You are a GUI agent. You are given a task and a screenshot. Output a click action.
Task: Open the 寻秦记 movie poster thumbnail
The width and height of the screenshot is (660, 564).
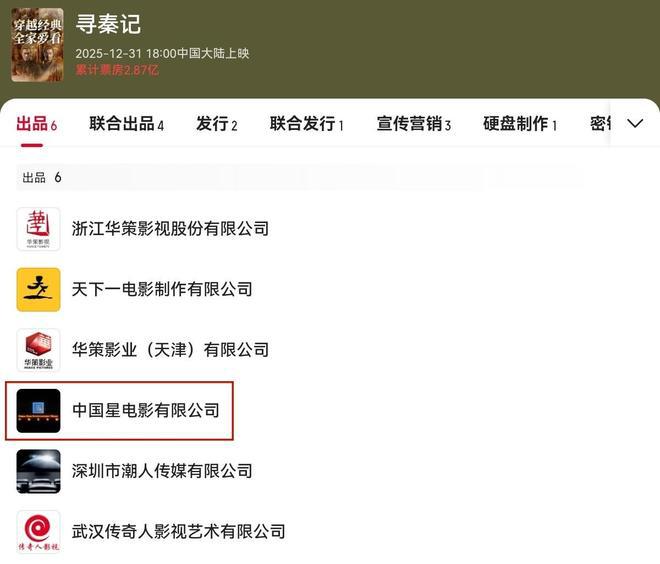(x=37, y=45)
